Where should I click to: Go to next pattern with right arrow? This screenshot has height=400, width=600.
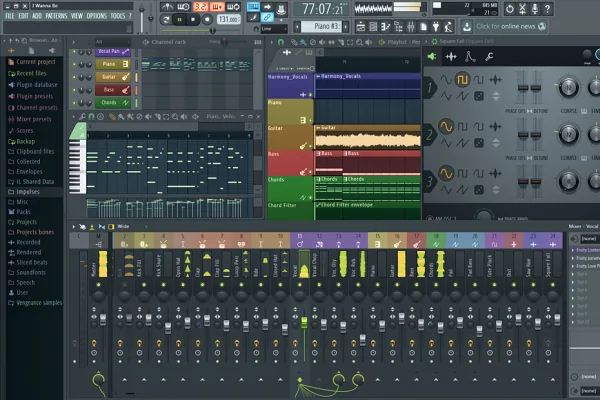(346, 27)
